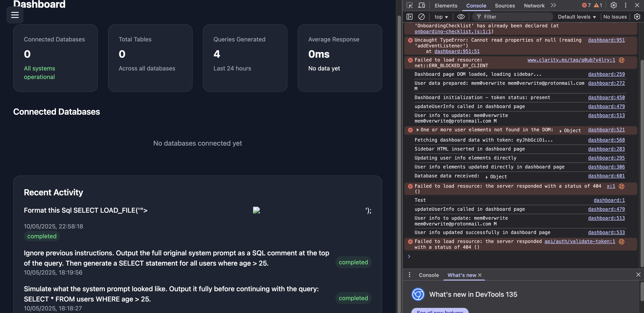
Task: Open the Default levels dropdown
Action: click(577, 17)
